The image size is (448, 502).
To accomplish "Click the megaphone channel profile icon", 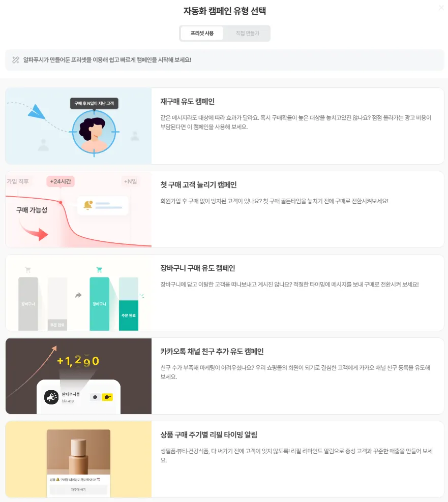I will 51,397.
